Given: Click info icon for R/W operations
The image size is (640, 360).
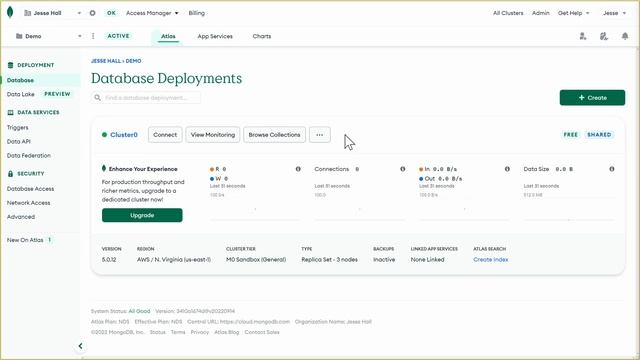Looking at the screenshot, I should pos(298,169).
